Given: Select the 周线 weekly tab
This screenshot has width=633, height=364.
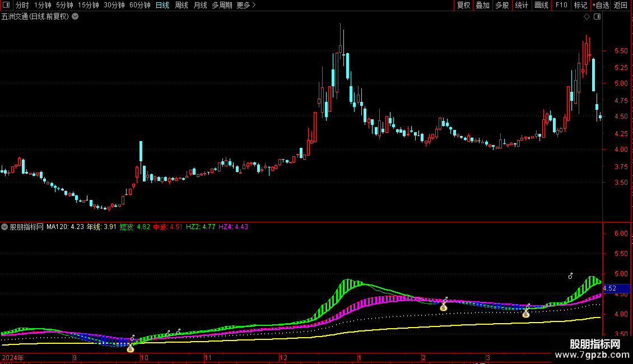Looking at the screenshot, I should tap(181, 5).
